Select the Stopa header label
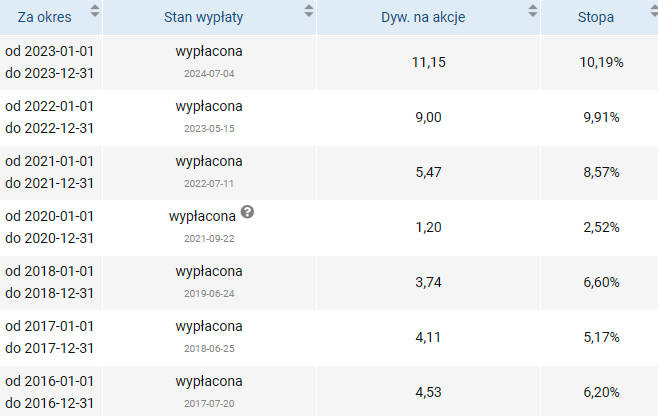658x416 pixels. coord(595,17)
